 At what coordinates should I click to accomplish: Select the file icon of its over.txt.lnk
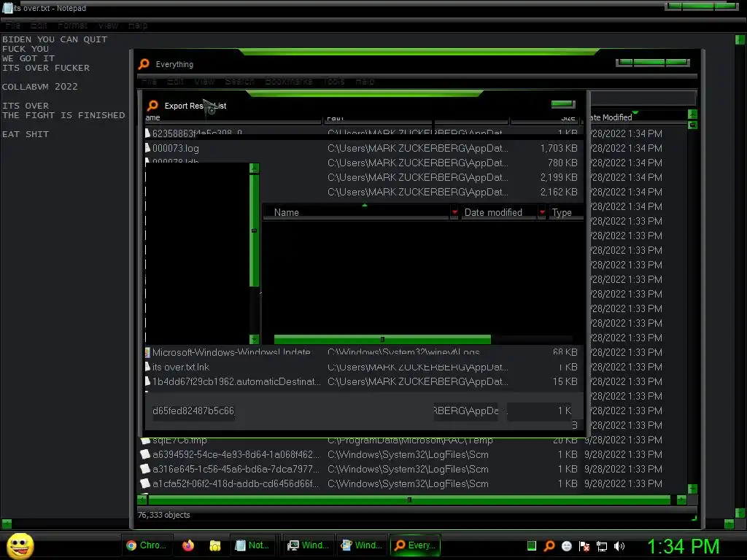147,367
